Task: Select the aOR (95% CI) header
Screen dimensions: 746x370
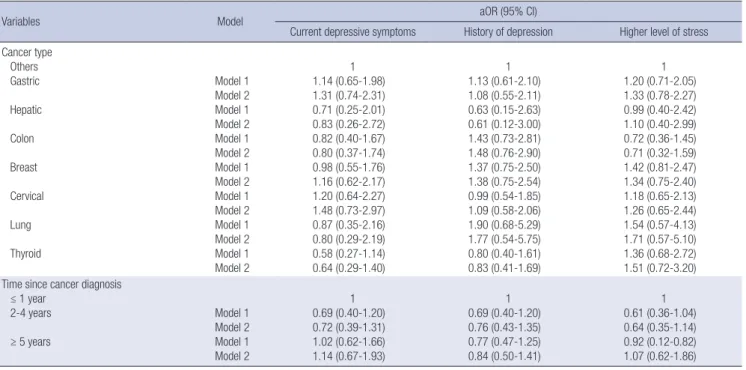Action: tap(507, 11)
